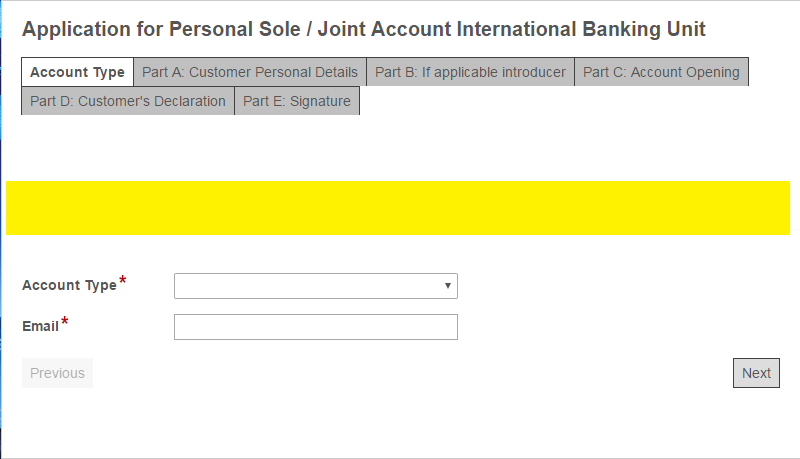Click red required asterisk next to Email

[65, 322]
